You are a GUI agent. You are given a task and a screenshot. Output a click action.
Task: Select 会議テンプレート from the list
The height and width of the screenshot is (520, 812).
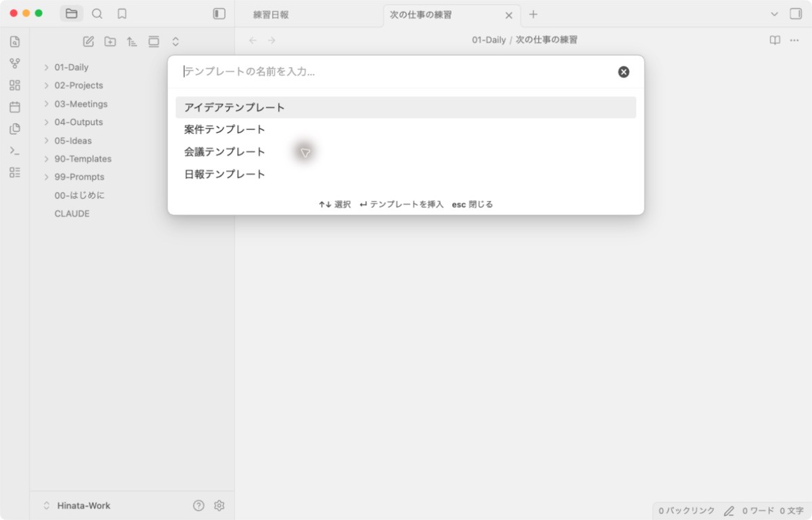[x=406, y=152]
